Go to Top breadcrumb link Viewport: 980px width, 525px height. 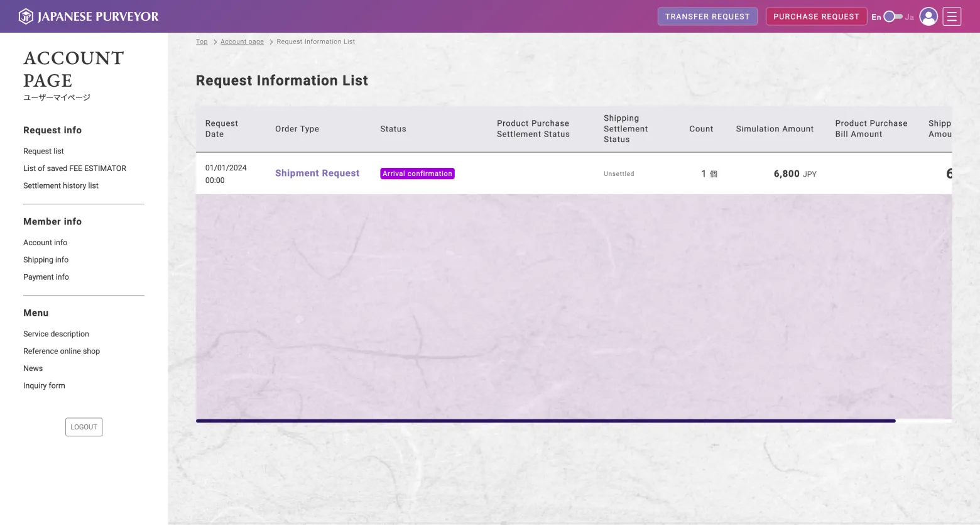[202, 42]
